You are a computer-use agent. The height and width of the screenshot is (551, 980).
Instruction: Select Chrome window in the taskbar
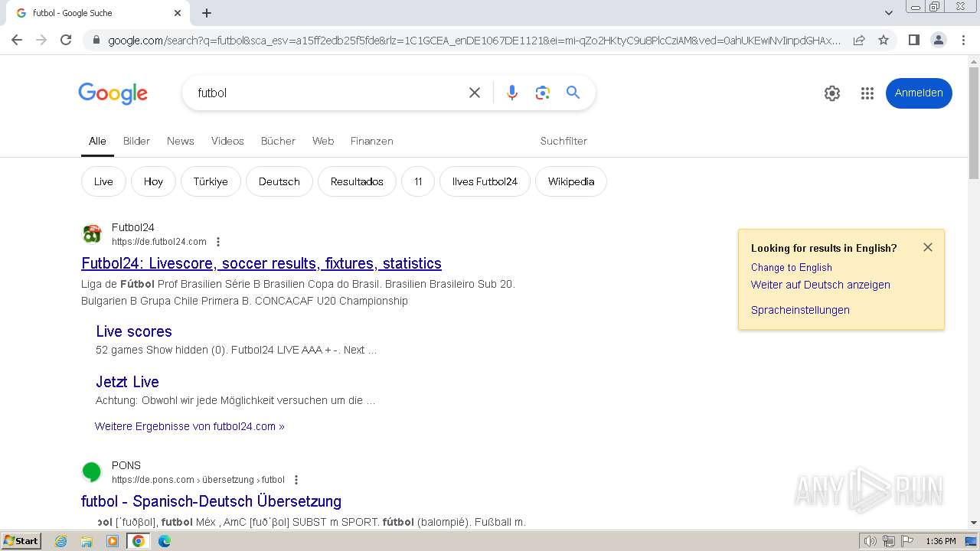138,541
